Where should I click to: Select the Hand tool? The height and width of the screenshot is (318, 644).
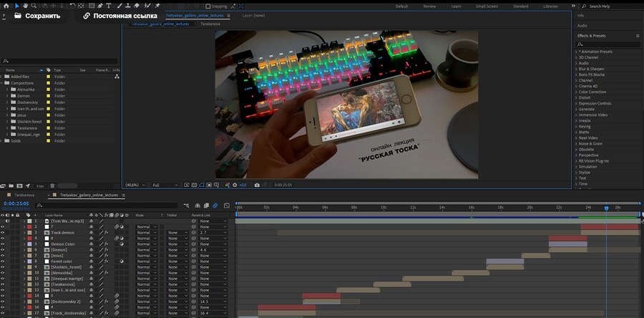tap(26, 6)
